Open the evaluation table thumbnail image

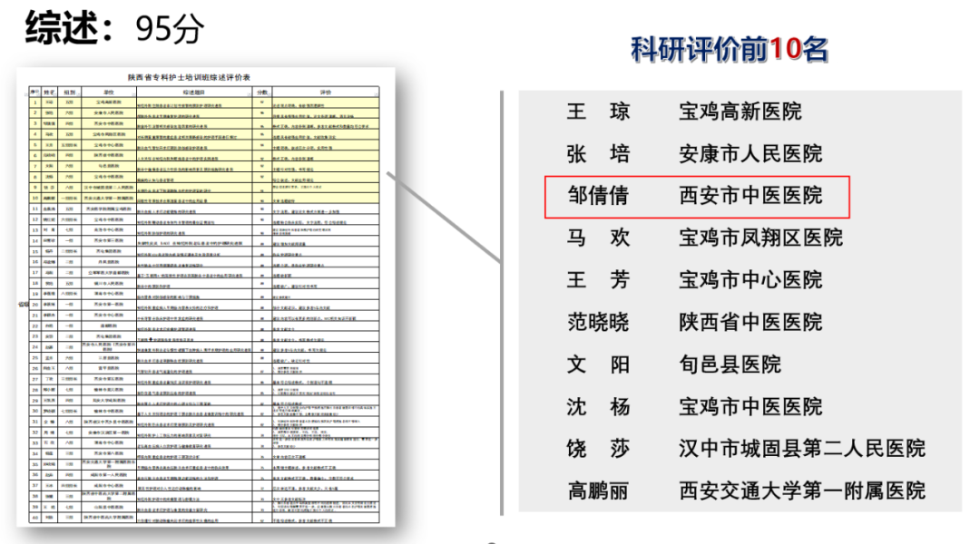point(204,299)
